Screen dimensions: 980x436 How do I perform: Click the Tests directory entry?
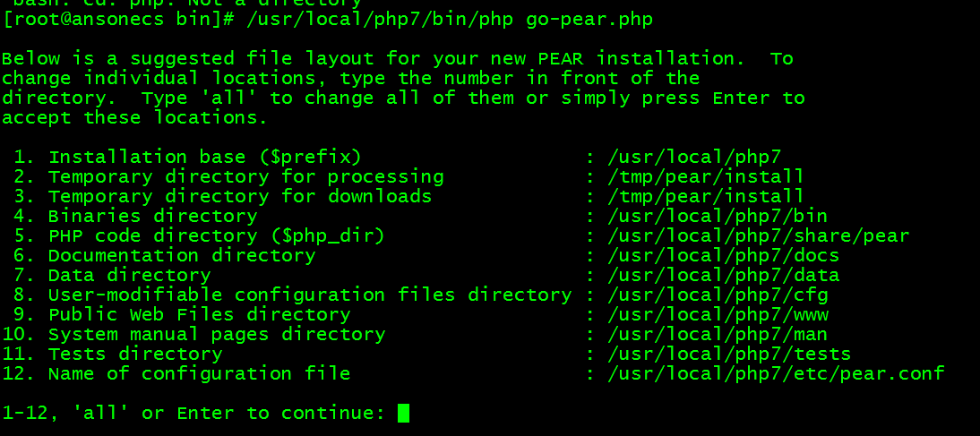pos(135,355)
